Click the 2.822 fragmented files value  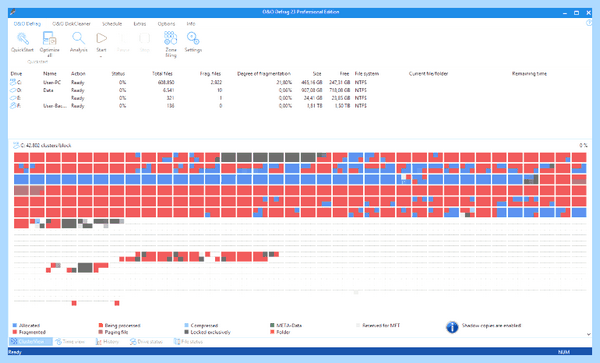216,82
